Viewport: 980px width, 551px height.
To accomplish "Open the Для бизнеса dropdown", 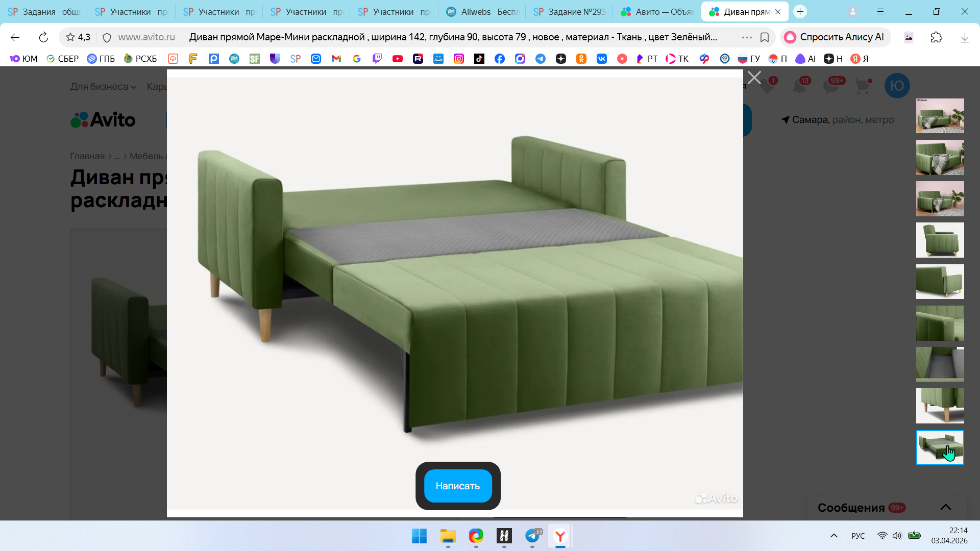I will tap(103, 87).
